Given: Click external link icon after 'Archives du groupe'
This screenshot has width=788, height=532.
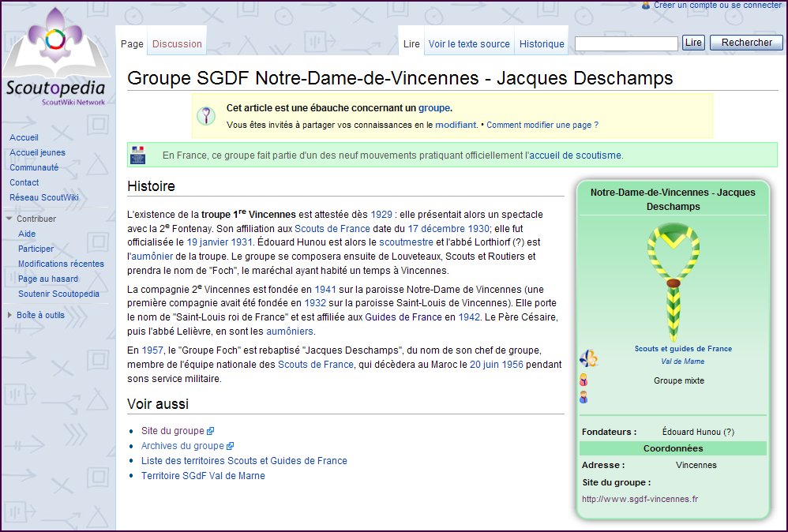Looking at the screenshot, I should click(x=230, y=446).
